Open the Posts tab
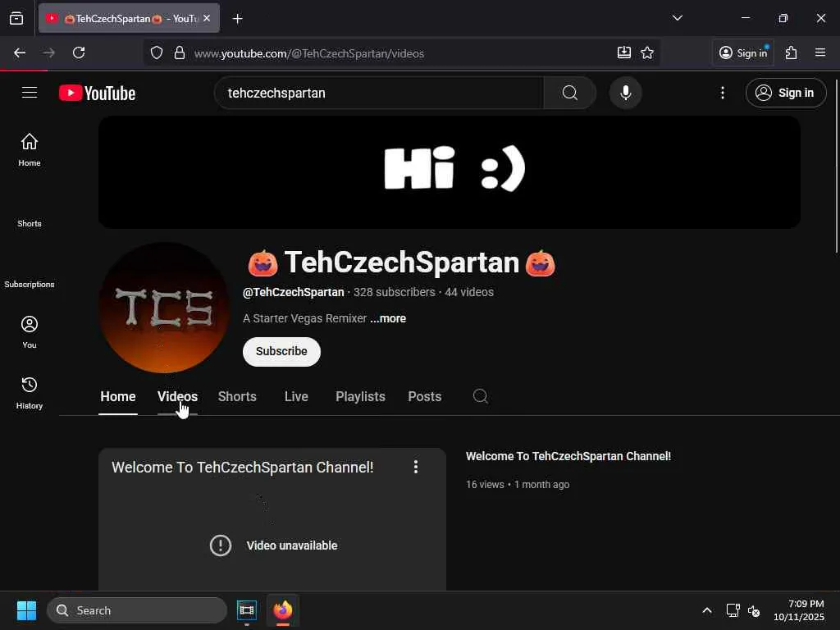 point(425,396)
